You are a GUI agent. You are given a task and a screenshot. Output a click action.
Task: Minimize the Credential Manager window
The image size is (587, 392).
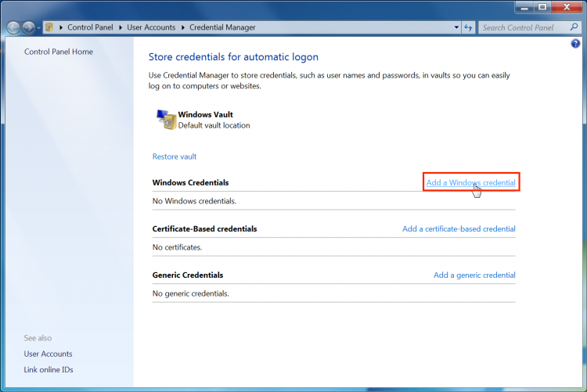(x=524, y=7)
